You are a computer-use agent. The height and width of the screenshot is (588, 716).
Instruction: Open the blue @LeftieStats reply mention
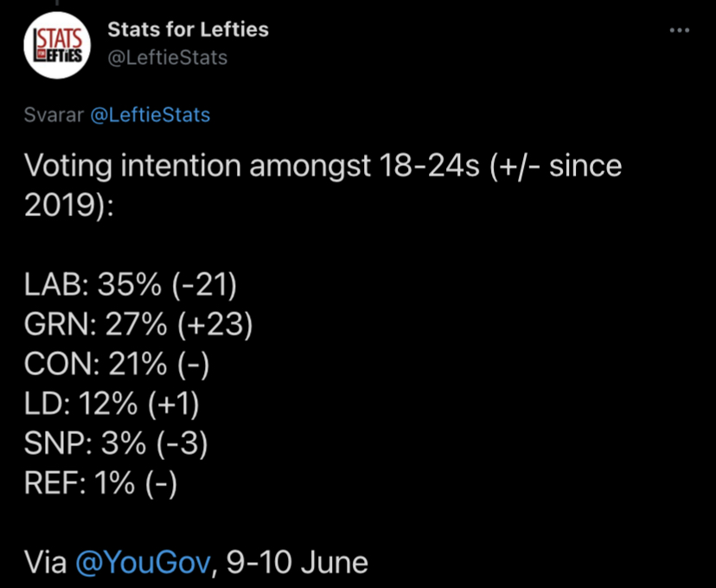point(150,115)
